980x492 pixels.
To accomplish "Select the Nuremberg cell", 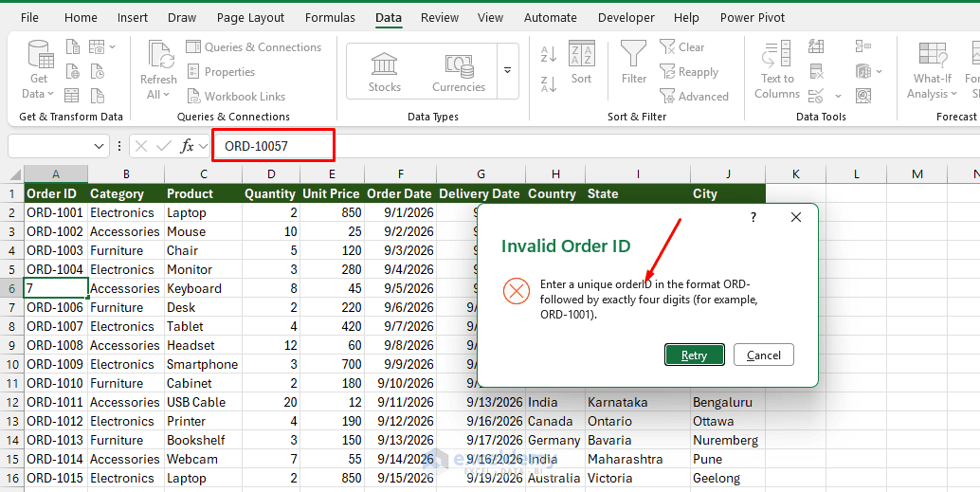I will (x=728, y=440).
